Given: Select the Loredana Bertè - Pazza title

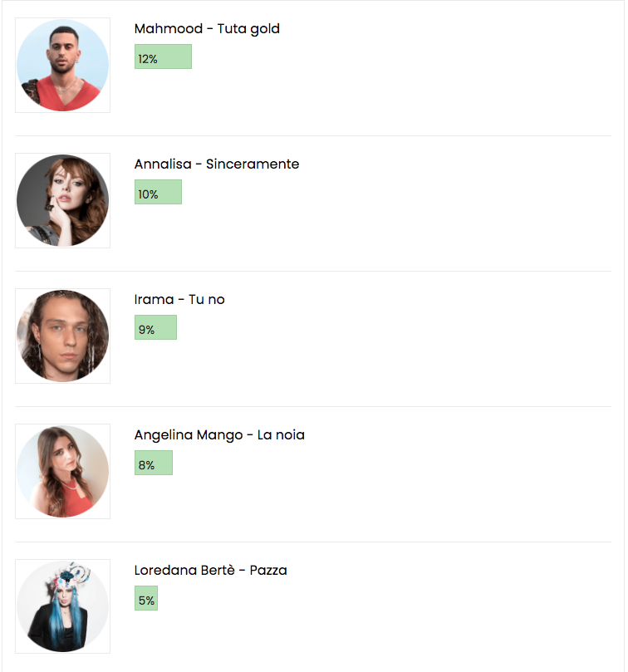Looking at the screenshot, I should (x=210, y=571).
